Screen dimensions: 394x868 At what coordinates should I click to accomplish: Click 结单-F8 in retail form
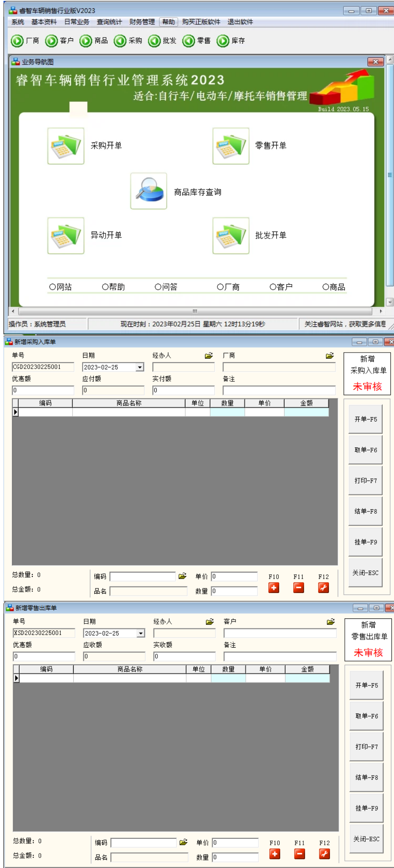pyautogui.click(x=367, y=777)
